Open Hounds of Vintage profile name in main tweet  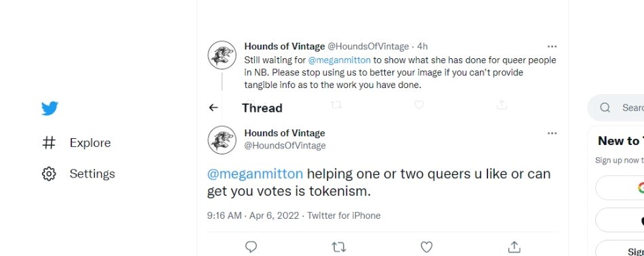point(285,133)
